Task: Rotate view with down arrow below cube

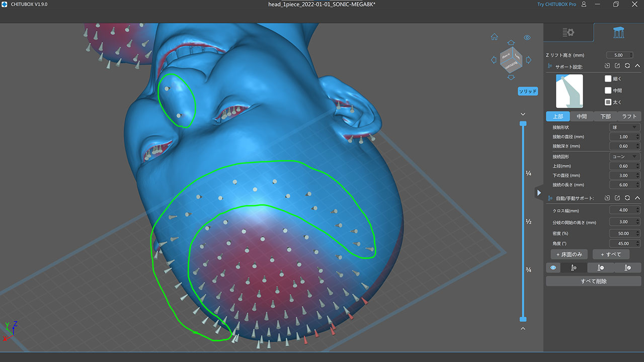Action: click(511, 77)
